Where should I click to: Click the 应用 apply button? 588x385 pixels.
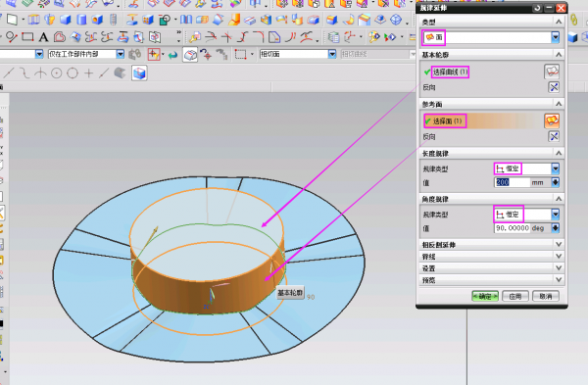(515, 296)
